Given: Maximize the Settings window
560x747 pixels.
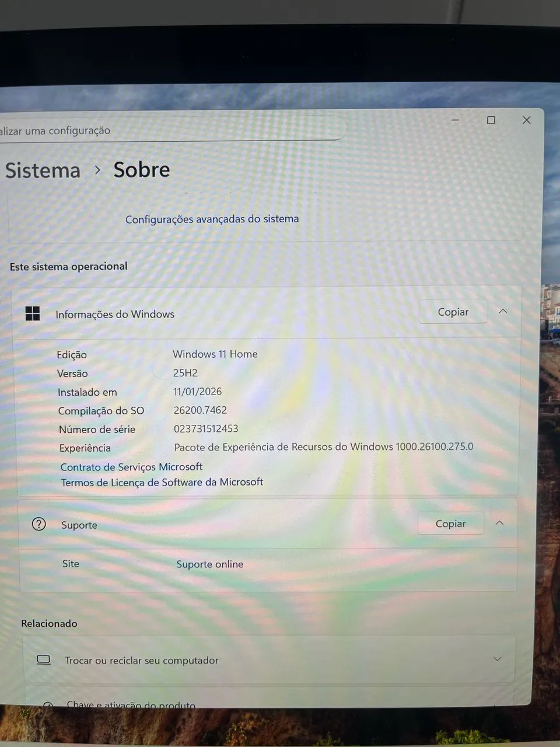Looking at the screenshot, I should [x=491, y=120].
